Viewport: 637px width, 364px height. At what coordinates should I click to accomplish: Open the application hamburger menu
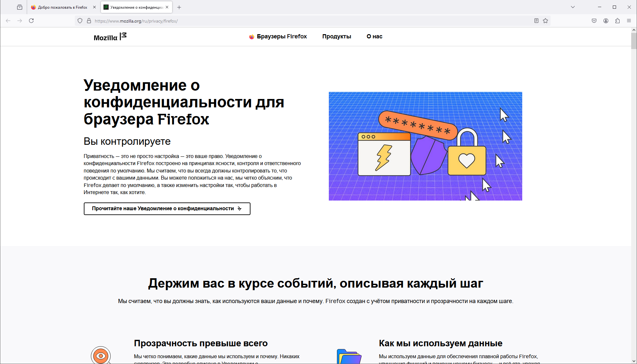tap(629, 21)
